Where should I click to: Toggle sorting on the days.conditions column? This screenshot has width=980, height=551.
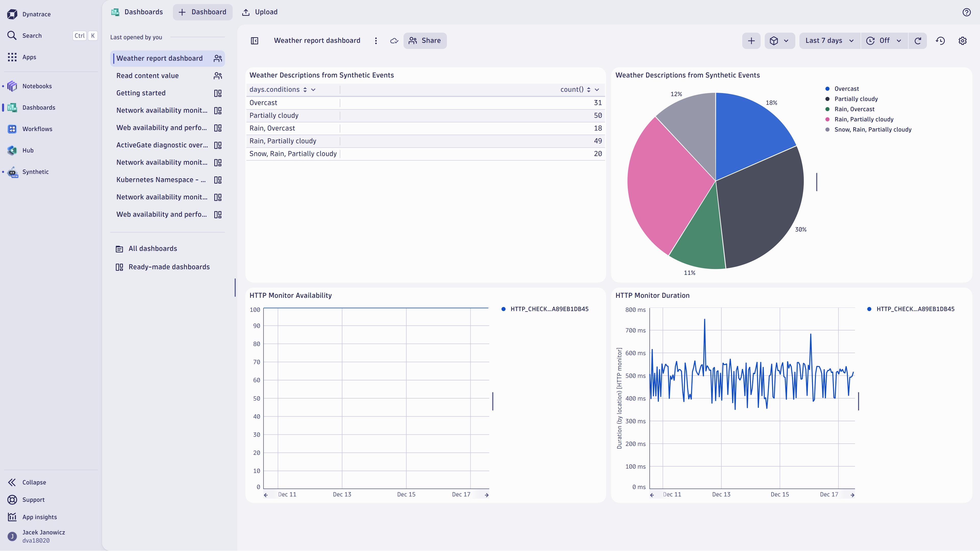point(305,89)
